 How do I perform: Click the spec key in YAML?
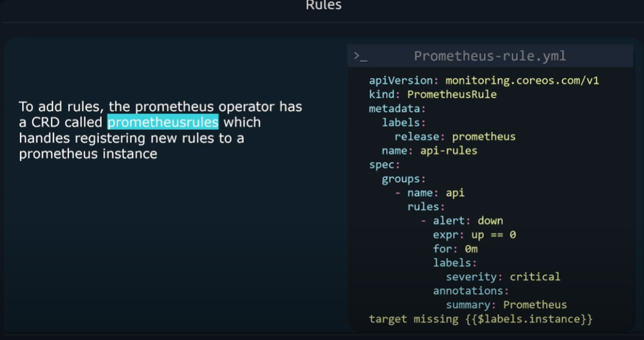(x=383, y=165)
